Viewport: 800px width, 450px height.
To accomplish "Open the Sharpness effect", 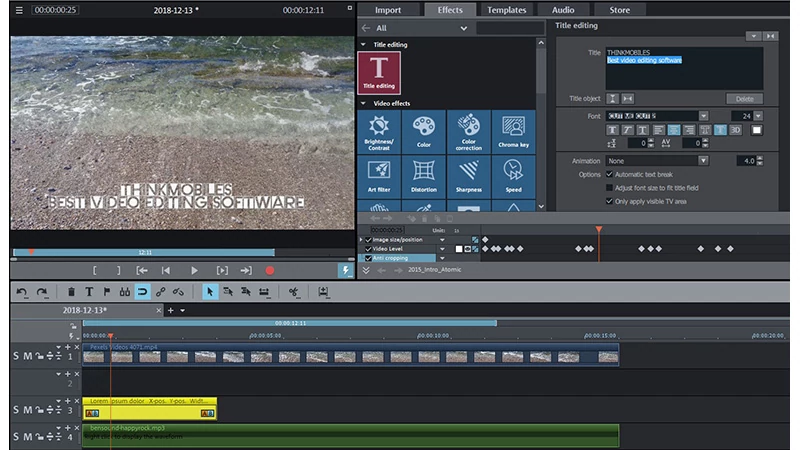I will click(x=468, y=177).
